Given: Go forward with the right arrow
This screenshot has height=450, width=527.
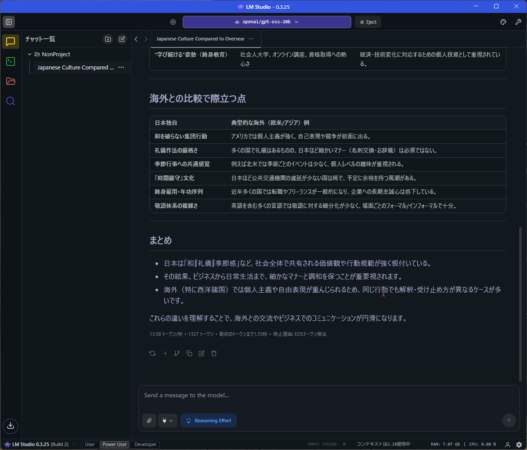Looking at the screenshot, I should 146,39.
